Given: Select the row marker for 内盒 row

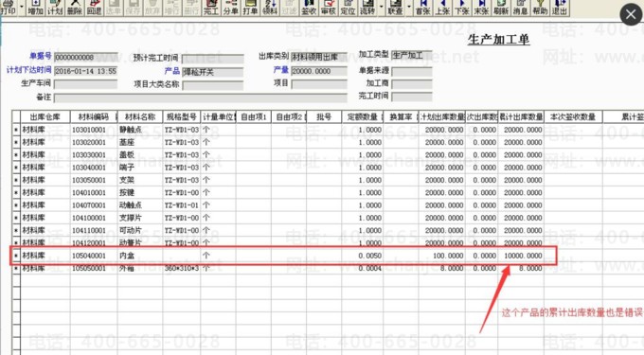Looking at the screenshot, I should pyautogui.click(x=16, y=256).
